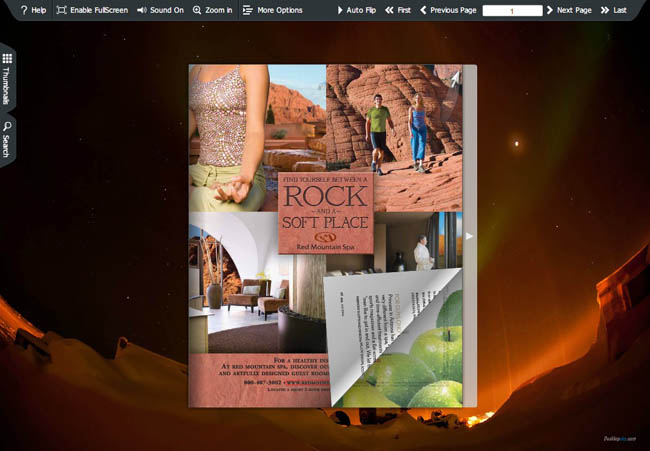The width and height of the screenshot is (650, 451).
Task: Go to Previous Page
Action: coord(448,10)
